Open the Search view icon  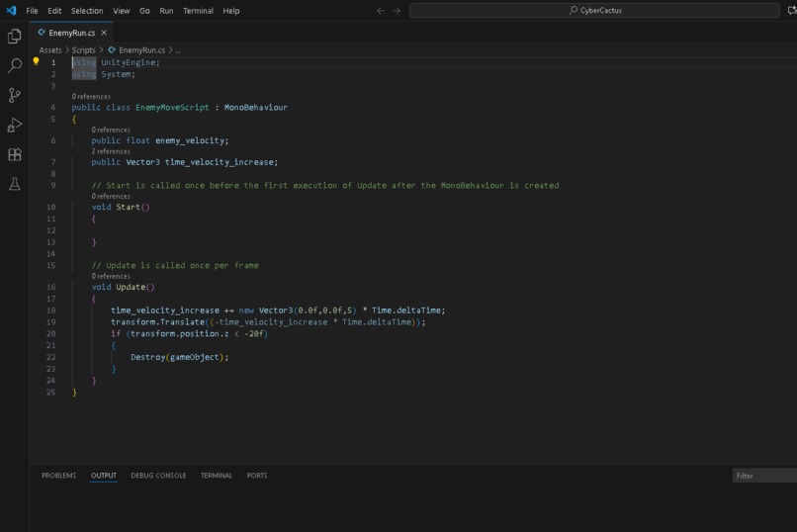click(x=14, y=65)
